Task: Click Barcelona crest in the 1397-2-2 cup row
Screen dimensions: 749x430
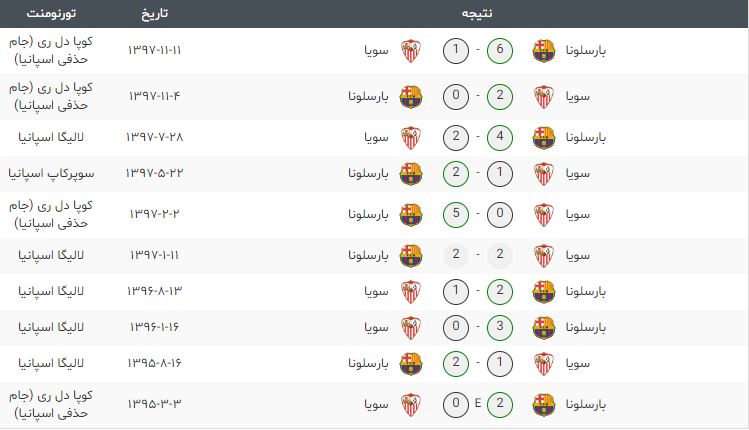Action: (x=411, y=215)
